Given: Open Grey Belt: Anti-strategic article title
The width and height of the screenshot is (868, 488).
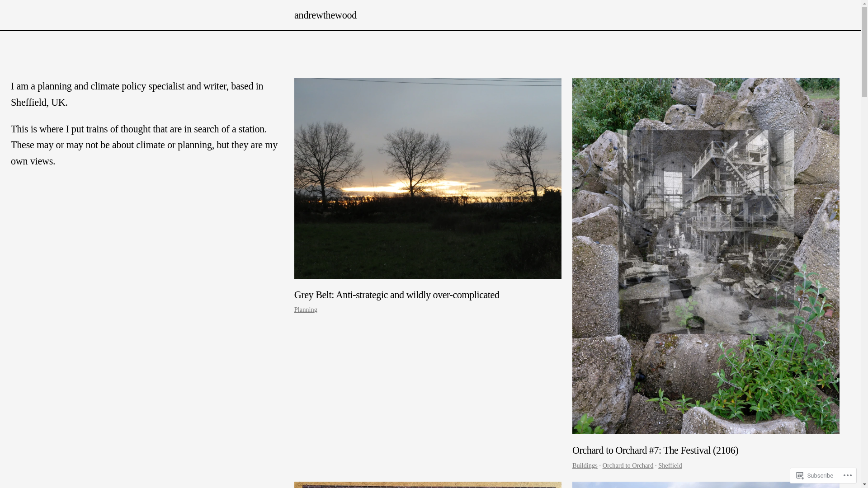Looking at the screenshot, I should coord(396,295).
